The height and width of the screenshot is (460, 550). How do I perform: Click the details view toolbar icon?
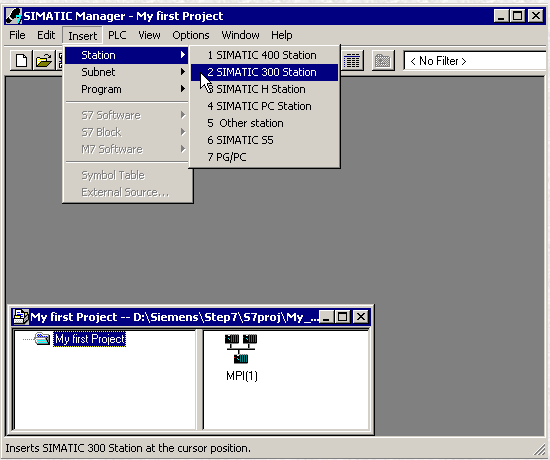(x=352, y=61)
